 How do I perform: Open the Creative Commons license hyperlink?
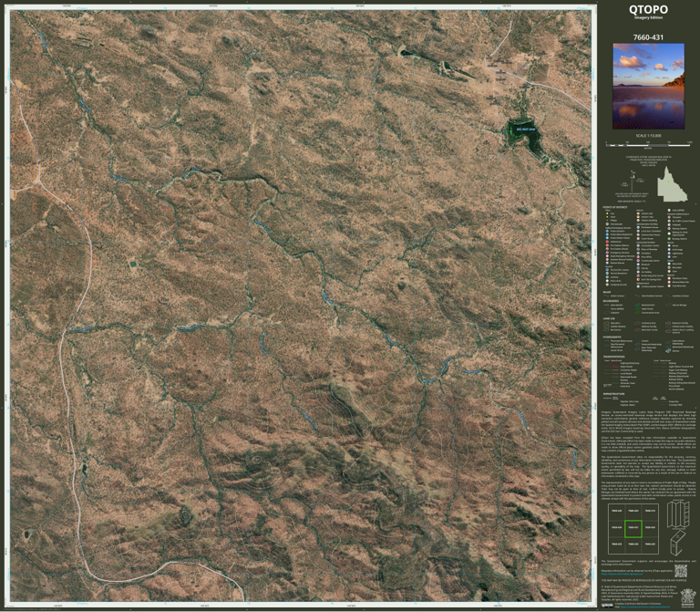click(645, 607)
